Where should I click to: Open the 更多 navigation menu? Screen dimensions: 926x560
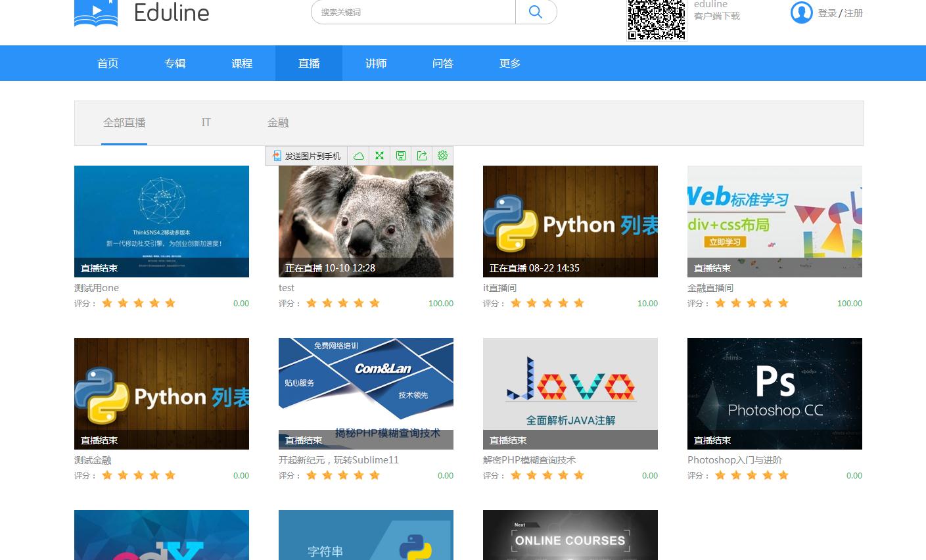click(x=510, y=63)
